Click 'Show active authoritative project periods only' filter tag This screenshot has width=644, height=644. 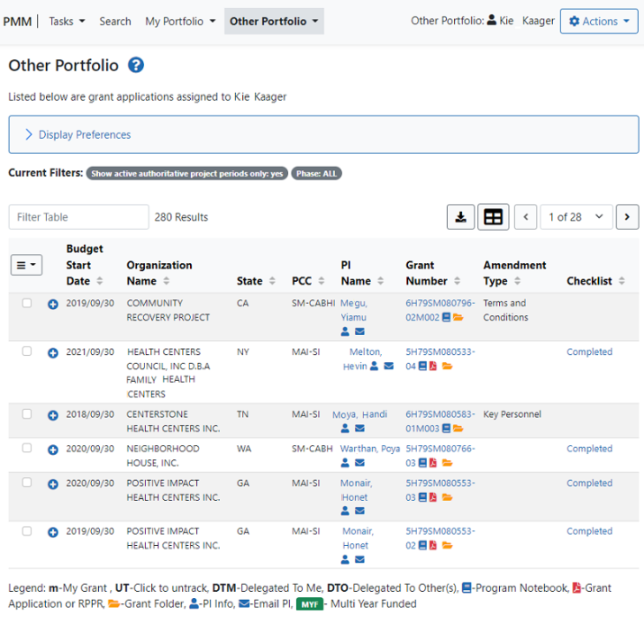[x=186, y=173]
